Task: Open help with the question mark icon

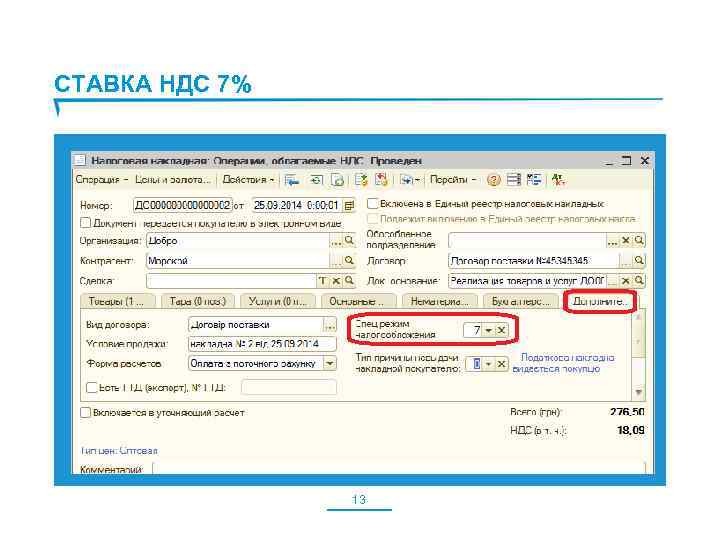Action: pyautogui.click(x=494, y=180)
